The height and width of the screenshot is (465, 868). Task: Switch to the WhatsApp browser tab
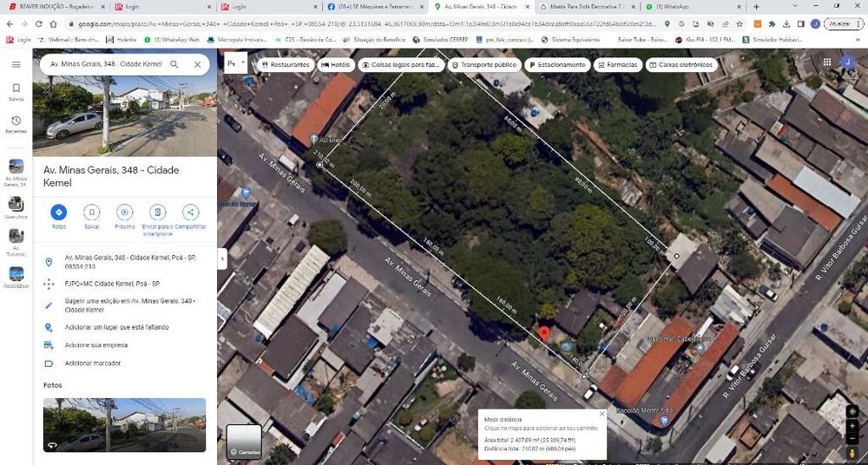(x=690, y=7)
